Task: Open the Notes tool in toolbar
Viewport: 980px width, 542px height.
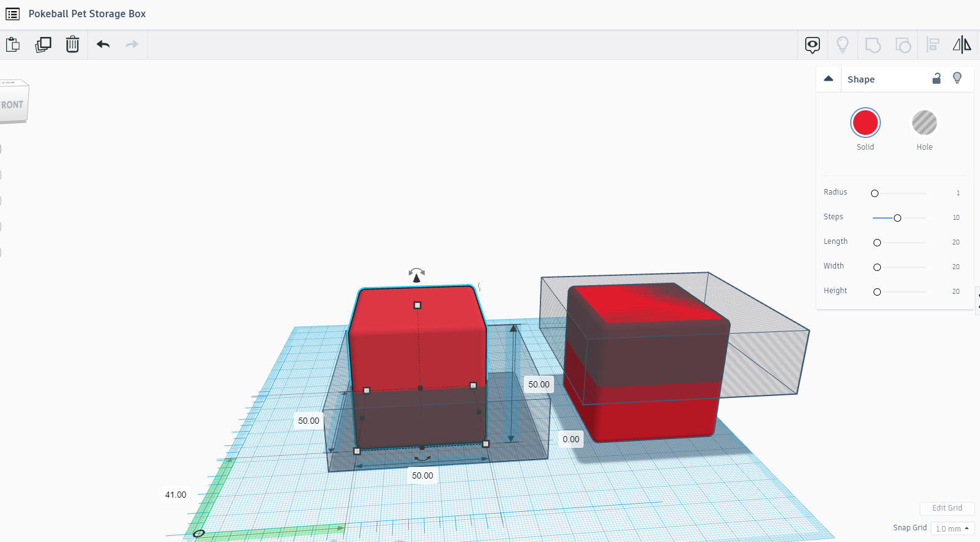Action: (x=813, y=45)
